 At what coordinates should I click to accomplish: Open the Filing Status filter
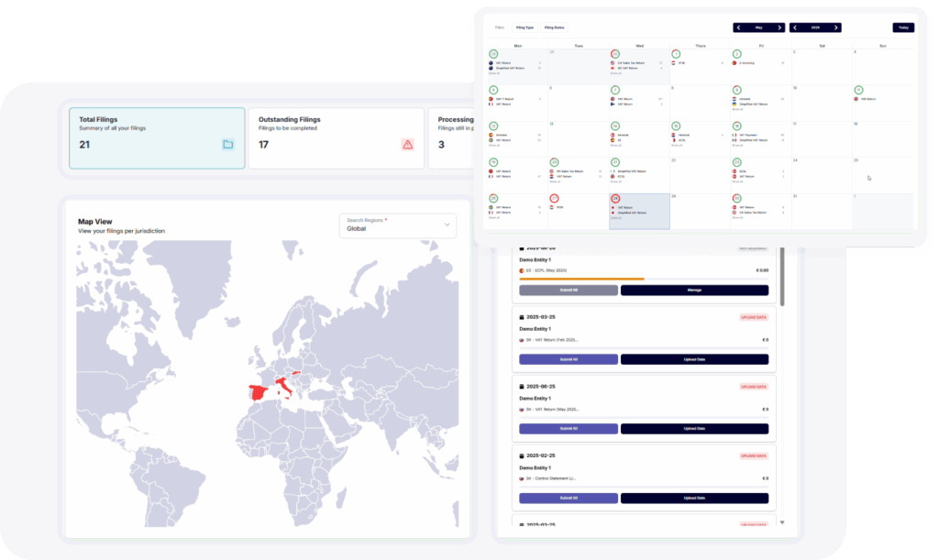(555, 27)
